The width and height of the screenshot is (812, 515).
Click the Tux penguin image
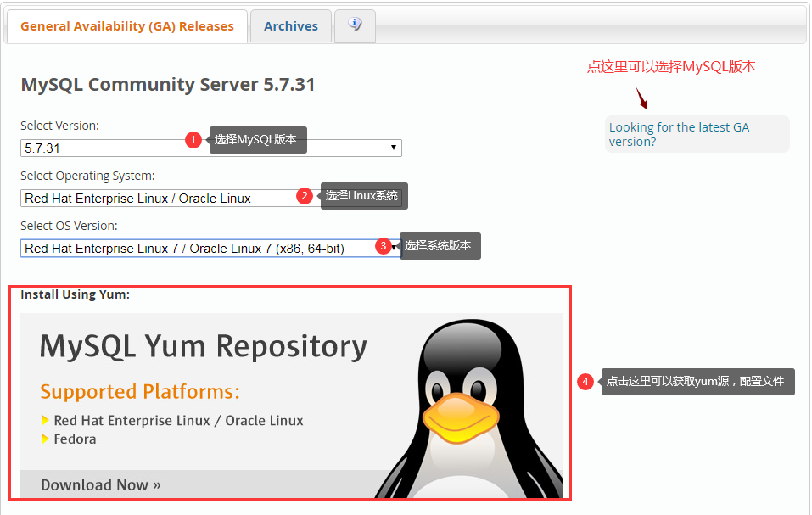pos(468,409)
